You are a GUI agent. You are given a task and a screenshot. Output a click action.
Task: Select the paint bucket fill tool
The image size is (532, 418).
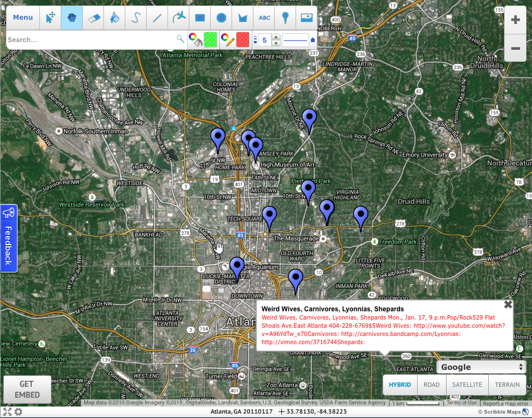tap(114, 18)
